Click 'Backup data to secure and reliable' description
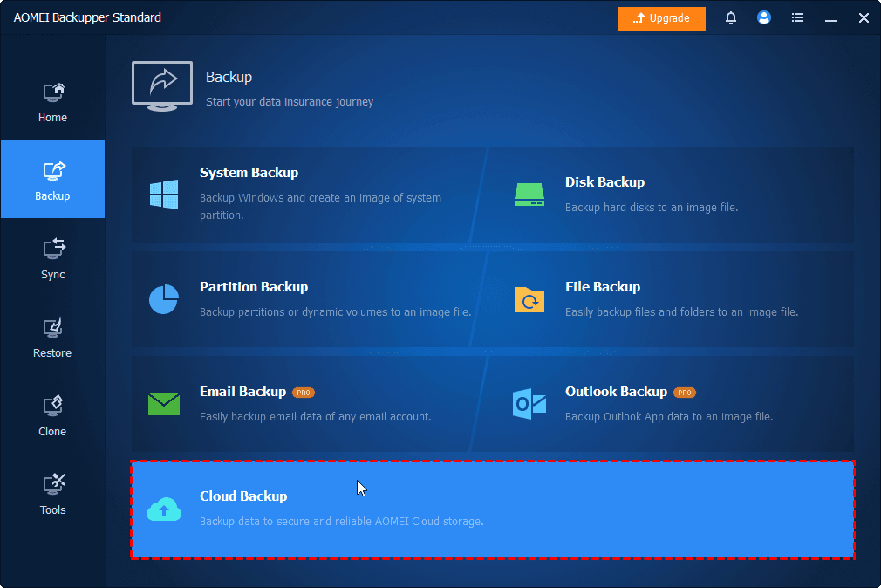This screenshot has width=881, height=588. [342, 521]
